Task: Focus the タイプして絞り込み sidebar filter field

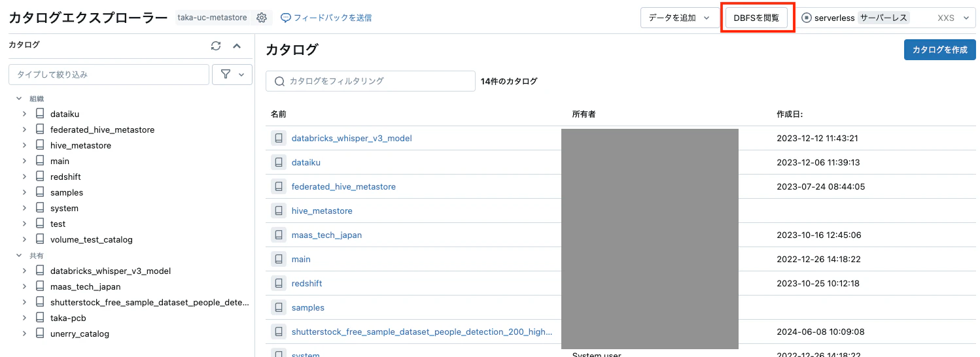Action: [x=109, y=75]
